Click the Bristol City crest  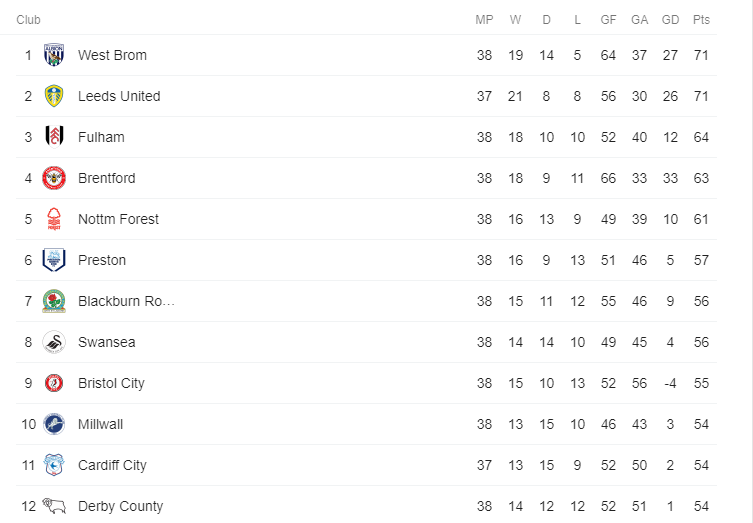pyautogui.click(x=54, y=383)
